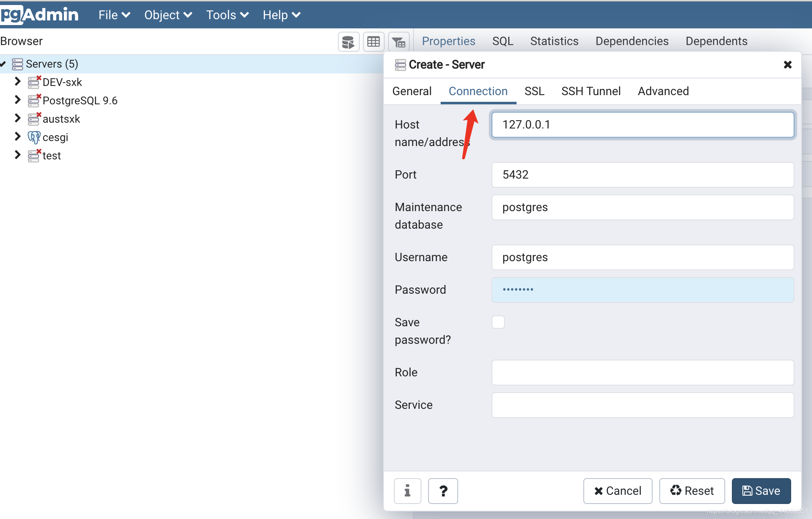Click the pgAdmin logo

pyautogui.click(x=40, y=15)
